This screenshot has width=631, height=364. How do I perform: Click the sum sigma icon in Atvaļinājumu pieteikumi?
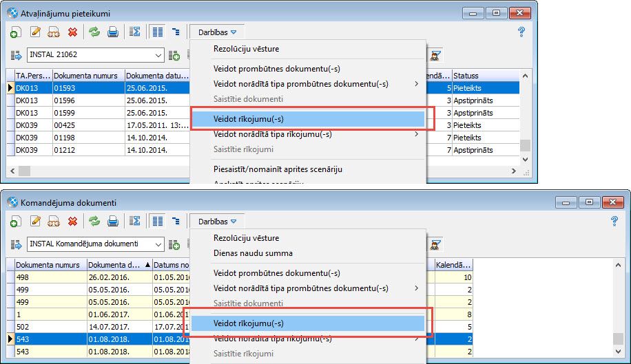[135, 32]
